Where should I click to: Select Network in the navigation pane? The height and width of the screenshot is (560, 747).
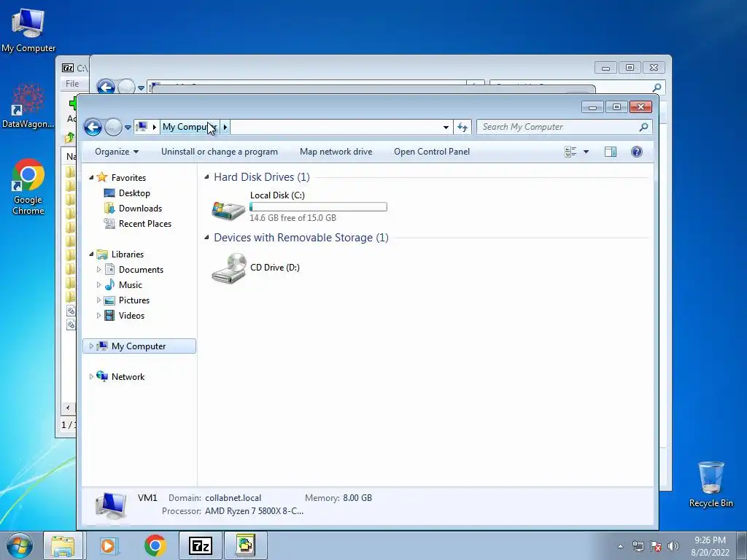point(128,377)
